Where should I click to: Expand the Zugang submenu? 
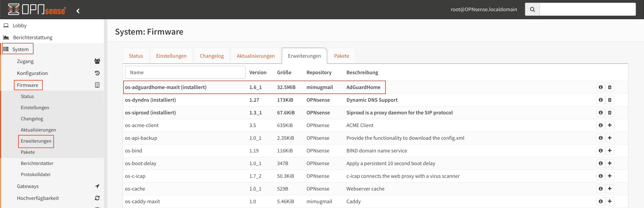click(25, 61)
